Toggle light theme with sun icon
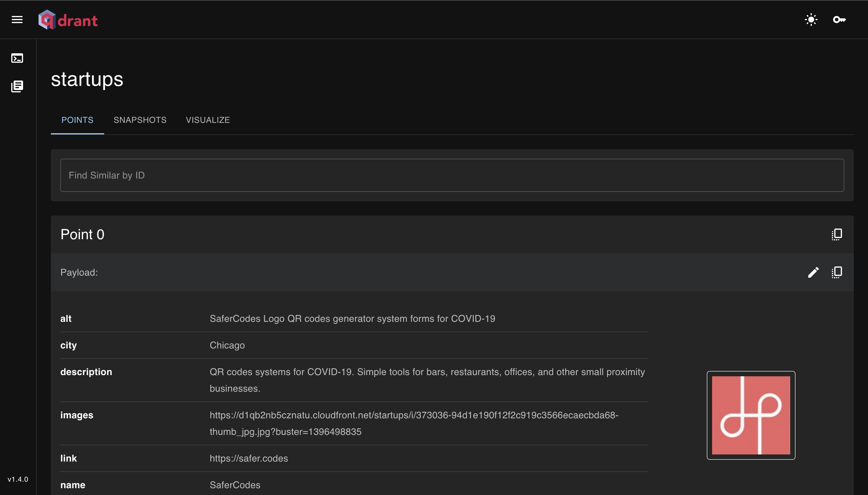The height and width of the screenshot is (495, 868). 811,20
